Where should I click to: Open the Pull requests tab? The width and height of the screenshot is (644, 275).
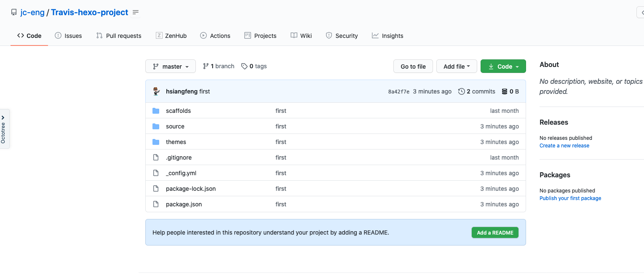[119, 36]
